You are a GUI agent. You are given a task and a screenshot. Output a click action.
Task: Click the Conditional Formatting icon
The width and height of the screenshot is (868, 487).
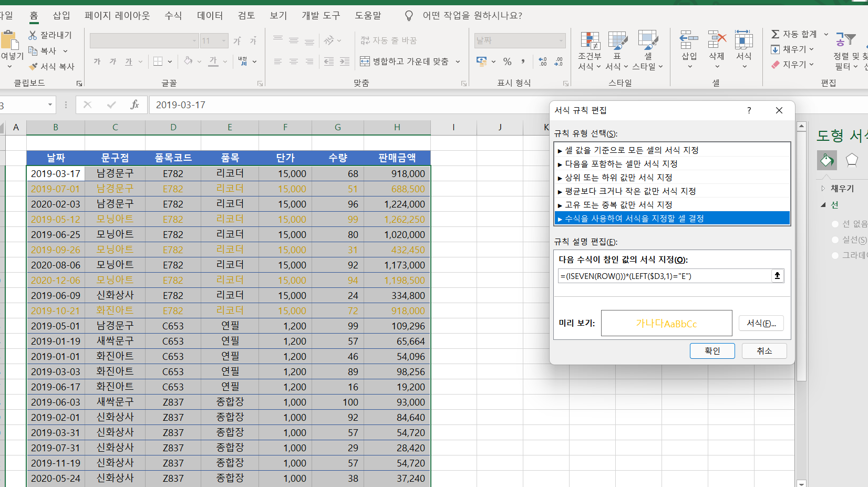click(590, 42)
